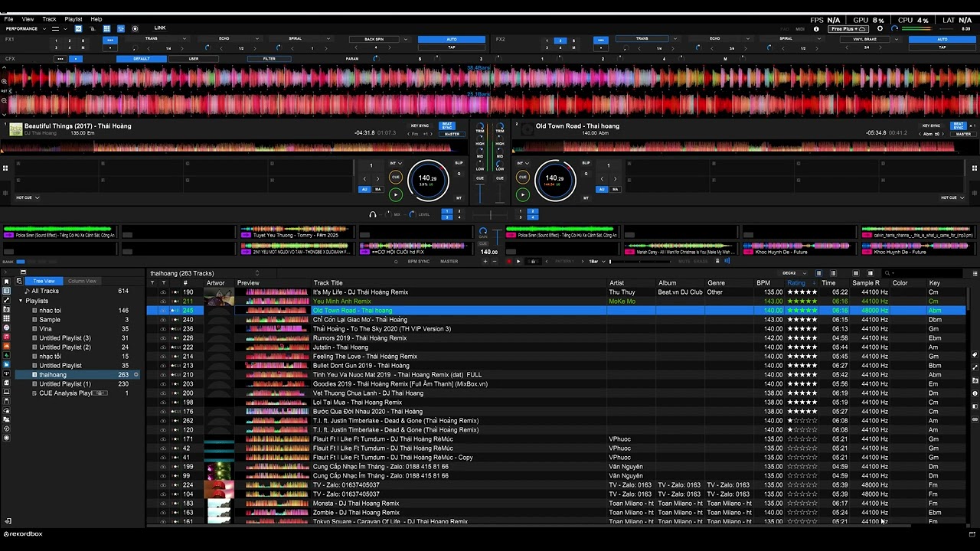Click deck 1 Beautiful Things artwork thumbnail
Screen dimensions: 980x551
click(15, 129)
